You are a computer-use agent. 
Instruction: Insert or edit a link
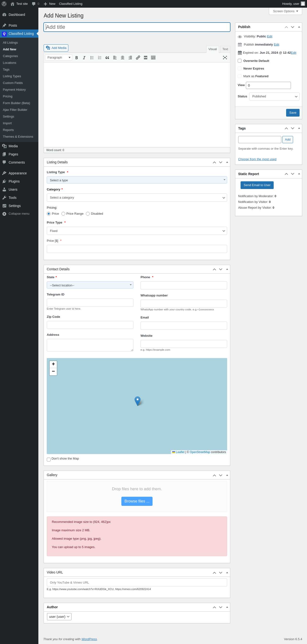tap(138, 58)
